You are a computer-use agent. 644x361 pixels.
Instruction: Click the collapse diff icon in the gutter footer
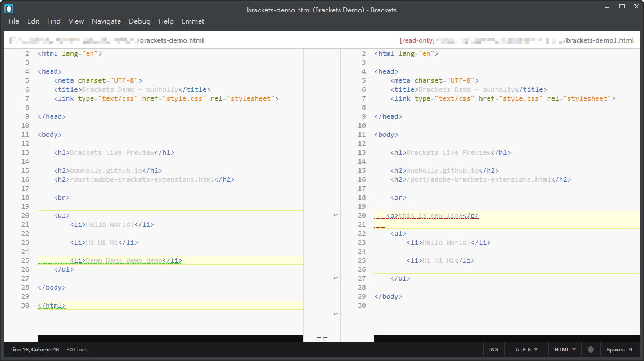322,339
